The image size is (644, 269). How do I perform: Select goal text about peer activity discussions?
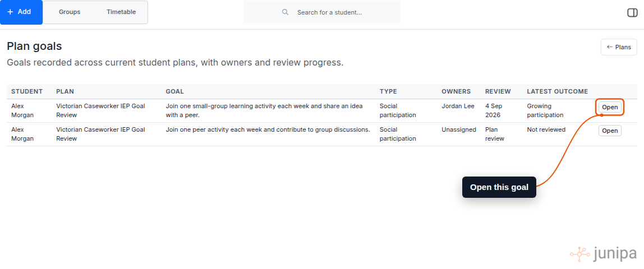tap(268, 129)
